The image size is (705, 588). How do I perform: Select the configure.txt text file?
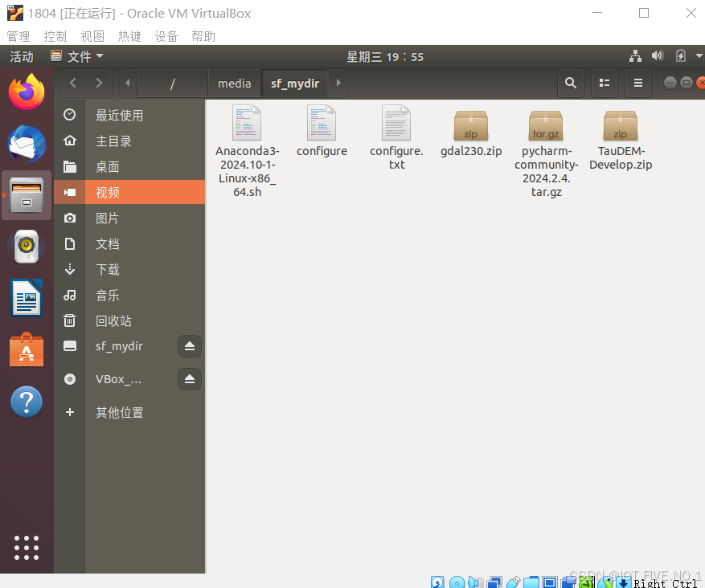(x=396, y=137)
